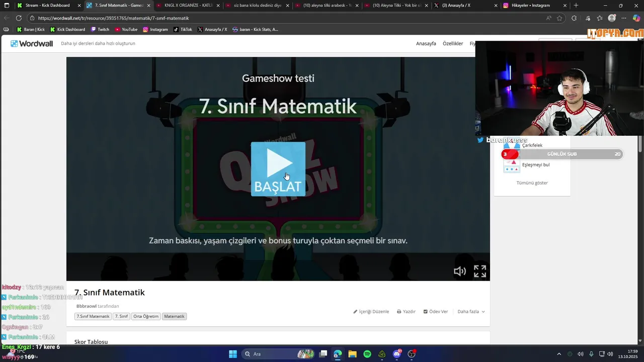Screen dimensions: 644x362
Task: Close the Stream - Kick Dashboard tab
Action: coord(79,6)
